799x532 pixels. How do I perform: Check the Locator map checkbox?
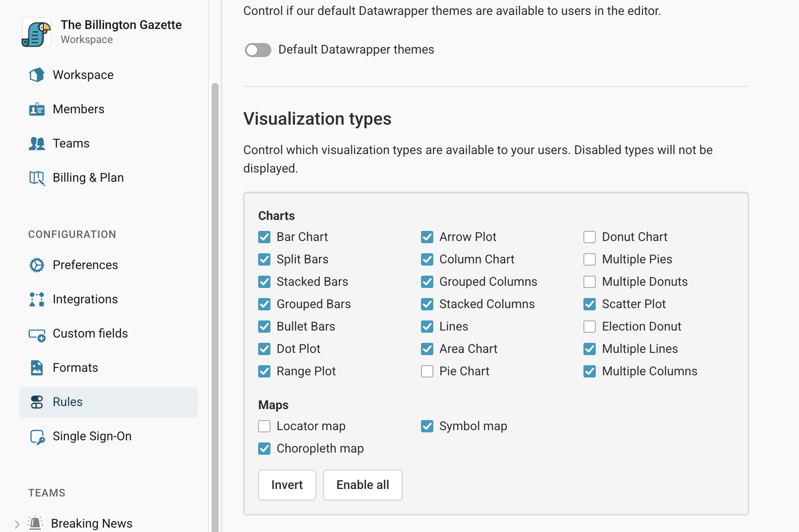pyautogui.click(x=264, y=426)
